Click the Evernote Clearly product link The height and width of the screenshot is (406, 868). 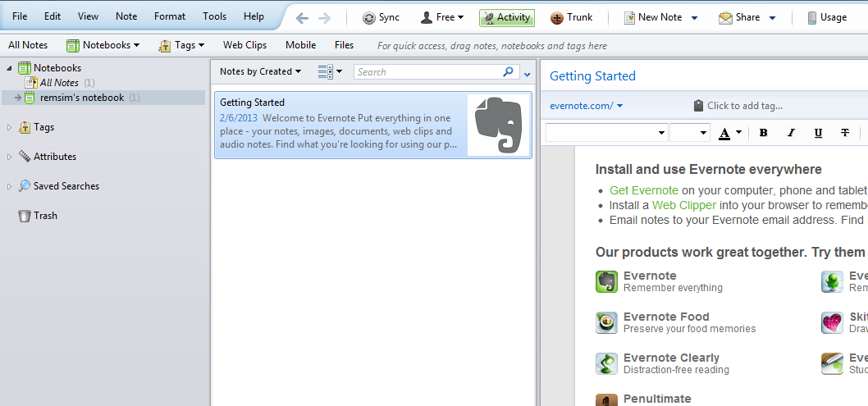(671, 358)
